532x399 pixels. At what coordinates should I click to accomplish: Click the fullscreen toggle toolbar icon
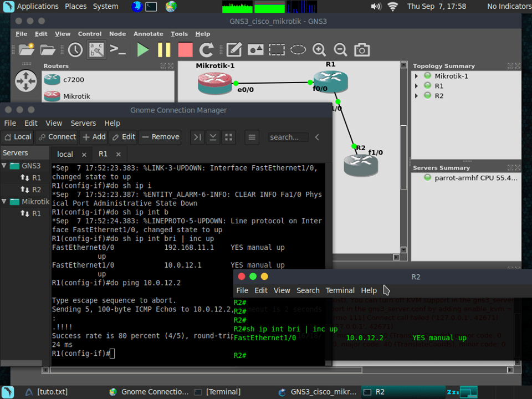tap(229, 137)
